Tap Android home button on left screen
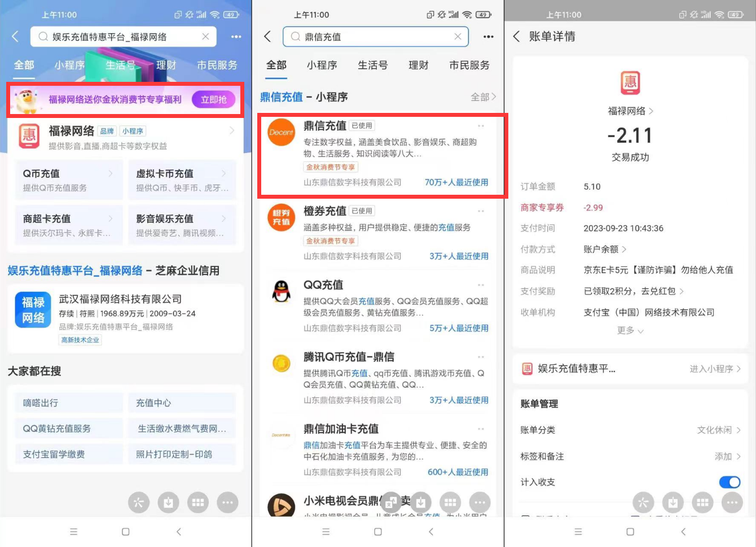Viewport: 756px width, 547px height. coord(126,532)
